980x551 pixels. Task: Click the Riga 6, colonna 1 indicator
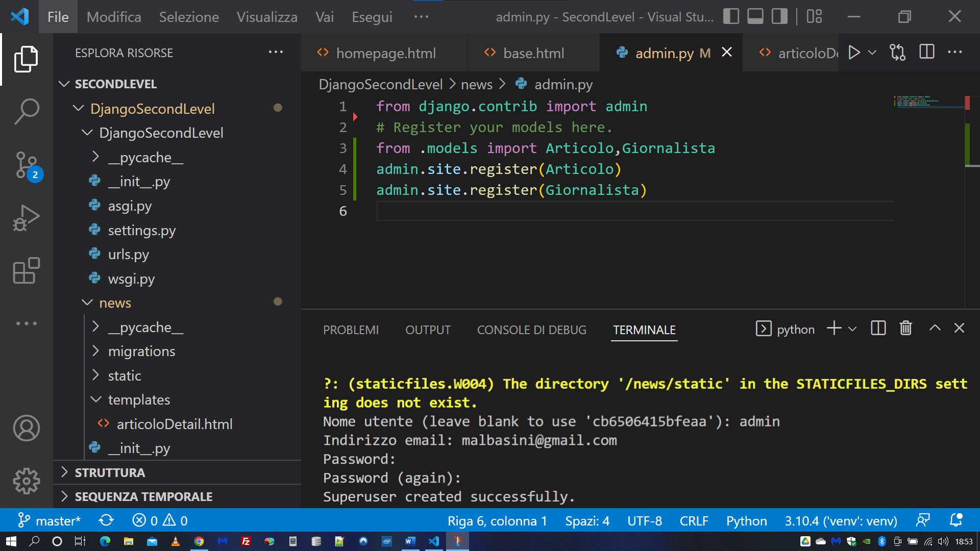497,521
